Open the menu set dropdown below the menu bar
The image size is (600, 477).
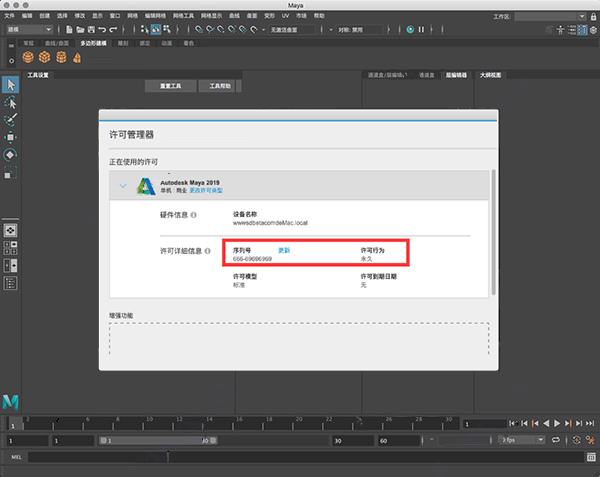pos(28,30)
